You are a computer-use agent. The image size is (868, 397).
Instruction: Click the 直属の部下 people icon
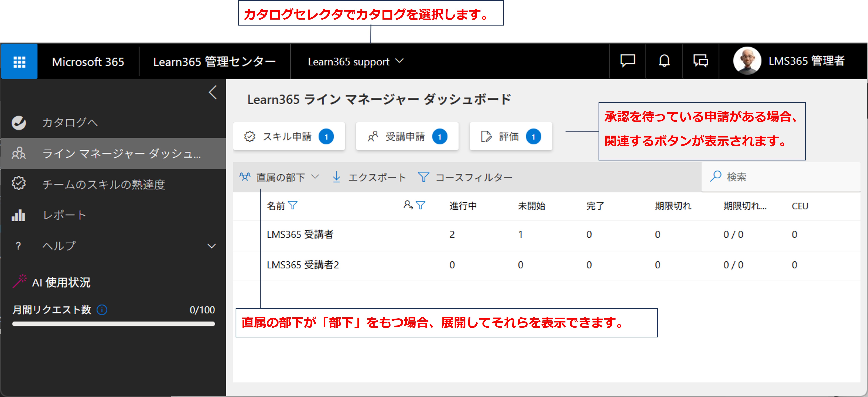pos(245,177)
